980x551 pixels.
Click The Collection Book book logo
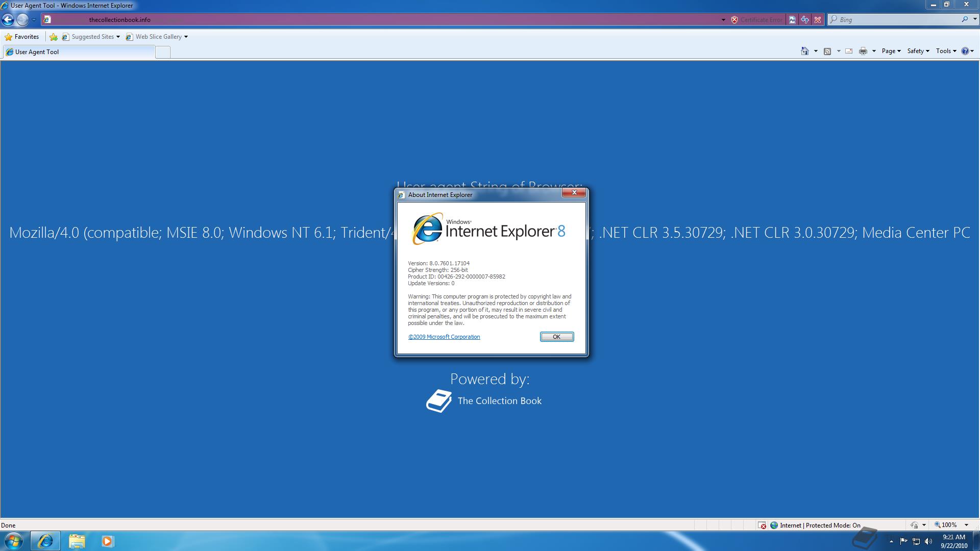click(439, 401)
